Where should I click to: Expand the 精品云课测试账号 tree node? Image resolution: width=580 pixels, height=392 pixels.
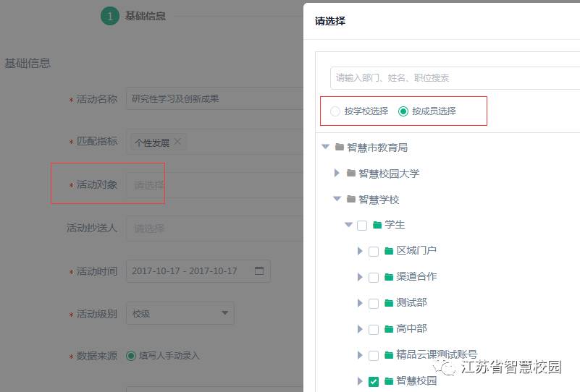(360, 355)
